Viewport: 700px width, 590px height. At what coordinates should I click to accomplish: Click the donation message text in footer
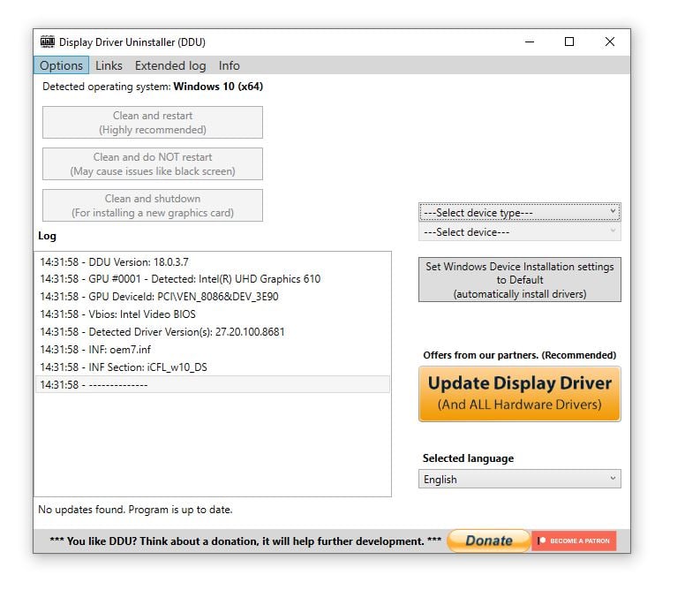point(245,541)
